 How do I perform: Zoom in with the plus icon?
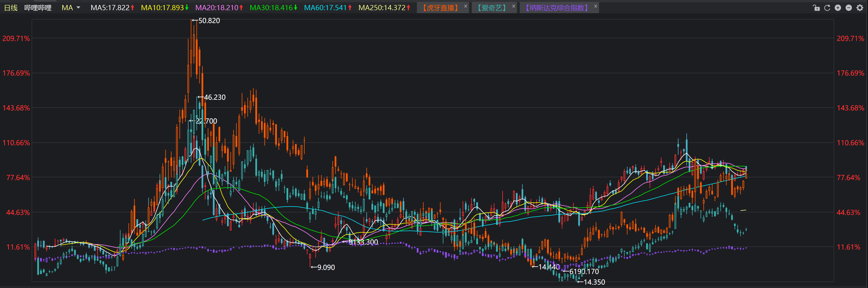[x=838, y=8]
